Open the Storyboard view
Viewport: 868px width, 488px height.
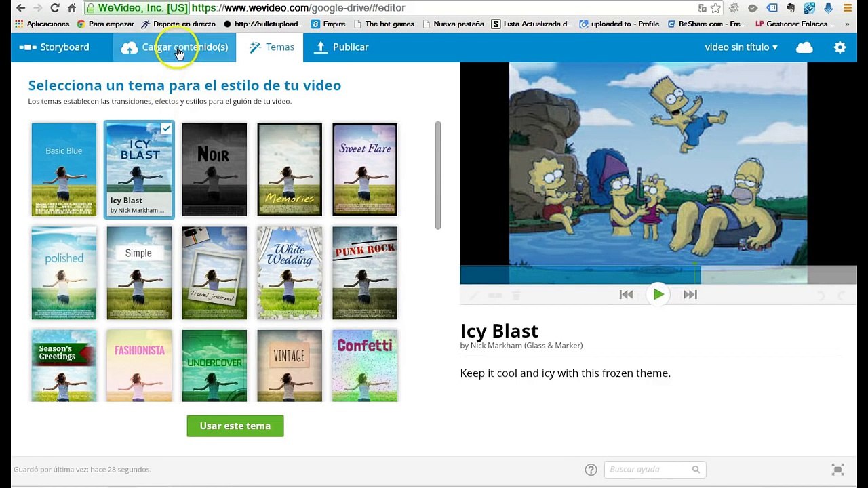tap(54, 47)
